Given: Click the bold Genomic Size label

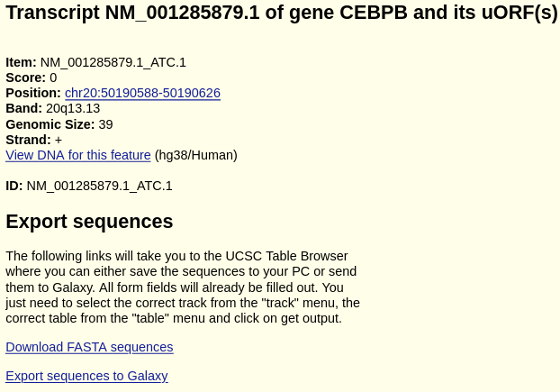Looking at the screenshot, I should click(x=50, y=125).
